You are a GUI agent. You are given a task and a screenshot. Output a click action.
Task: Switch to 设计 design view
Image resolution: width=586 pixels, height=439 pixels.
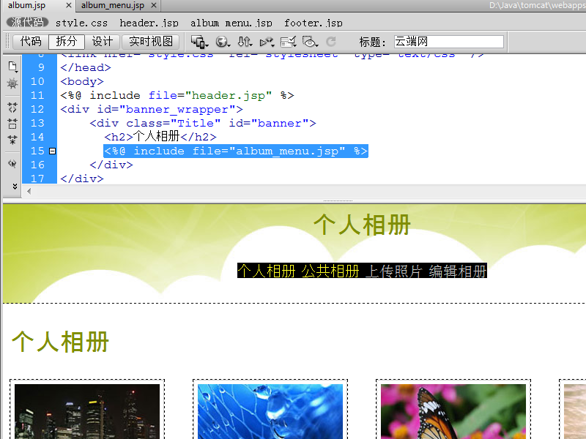point(102,41)
